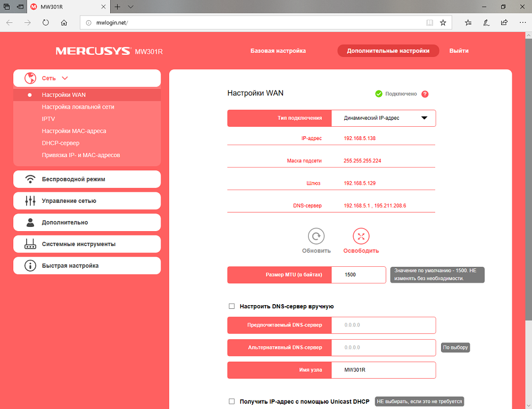Click the Имя узла input field
532x409 pixels.
384,370
